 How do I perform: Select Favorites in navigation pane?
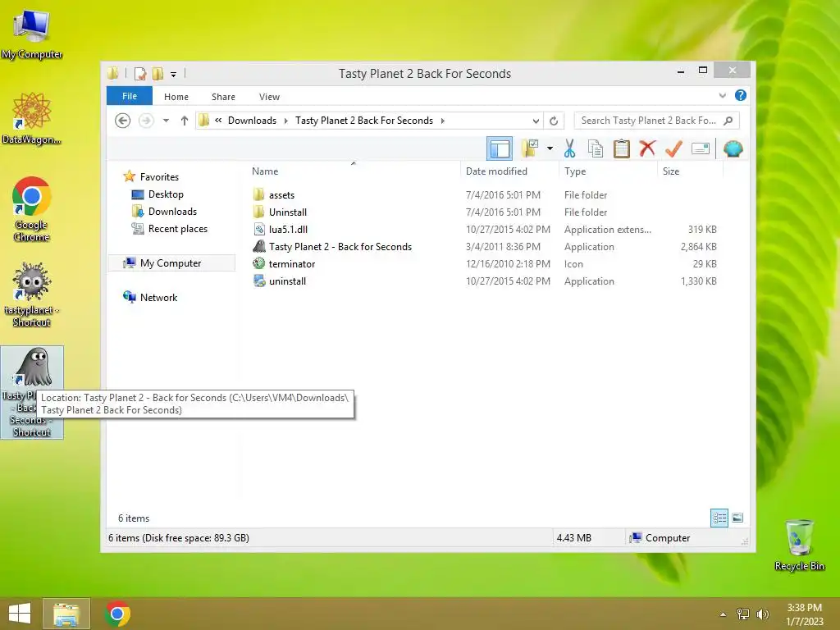(151, 177)
